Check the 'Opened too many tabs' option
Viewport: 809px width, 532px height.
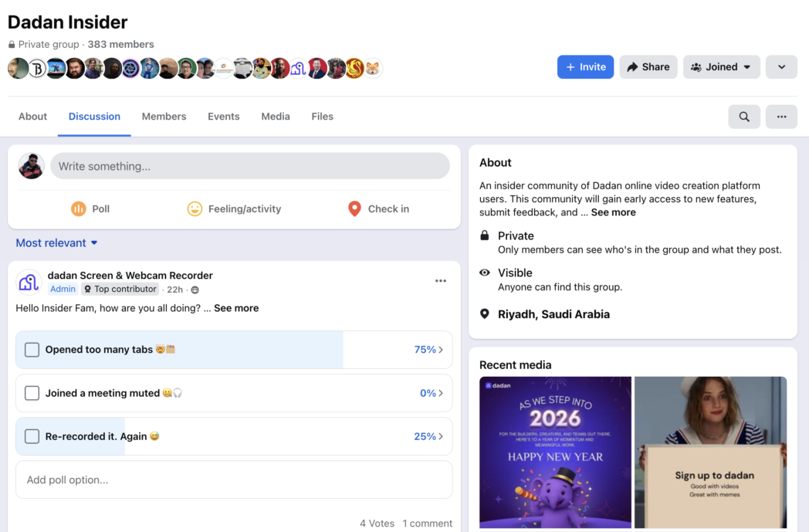pos(32,350)
